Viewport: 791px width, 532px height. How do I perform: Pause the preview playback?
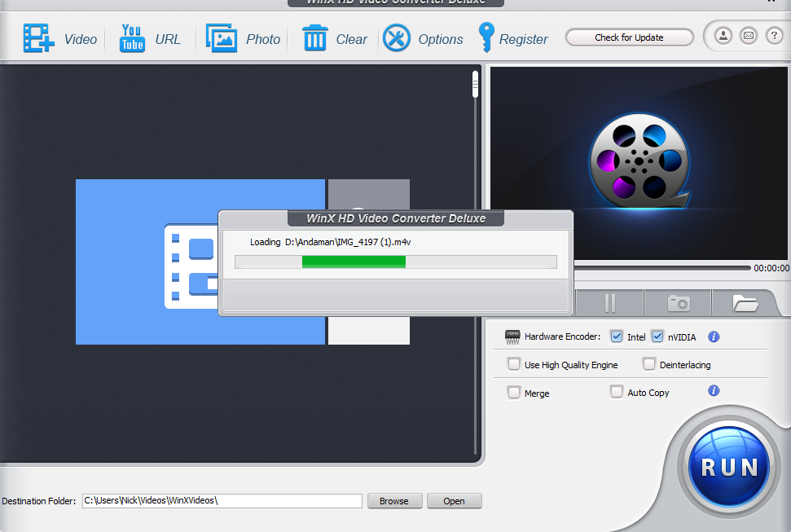click(610, 303)
